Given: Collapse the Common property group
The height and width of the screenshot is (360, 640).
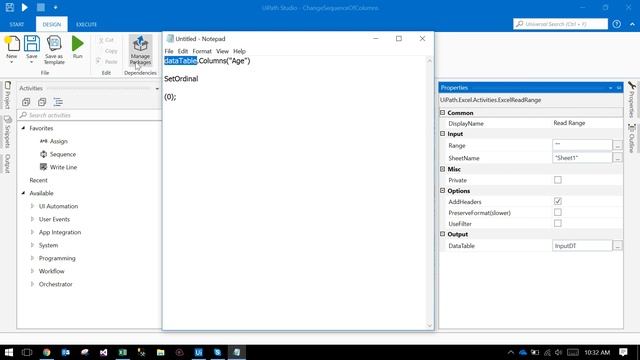Looking at the screenshot, I should coord(442,113).
